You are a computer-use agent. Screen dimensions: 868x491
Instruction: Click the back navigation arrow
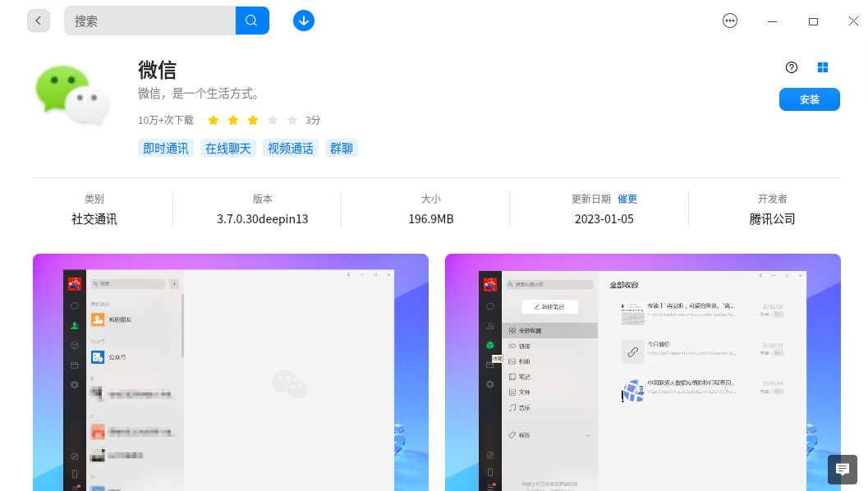(x=39, y=20)
